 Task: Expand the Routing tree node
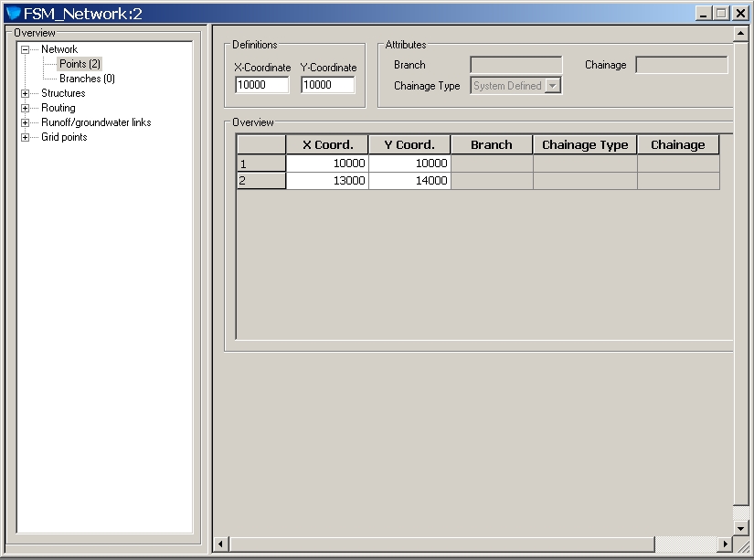click(25, 108)
